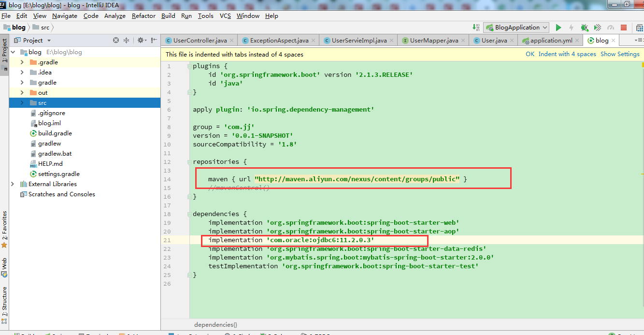Click dependencies{} breadcrumb at editor bottom

(215, 325)
